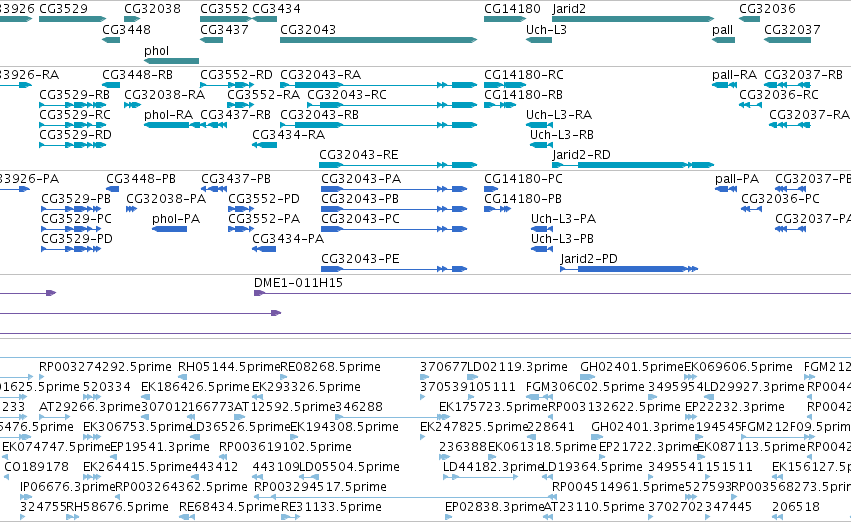Click transcript CG3437-RB
Screen dimensions: 851x522
click(x=235, y=114)
